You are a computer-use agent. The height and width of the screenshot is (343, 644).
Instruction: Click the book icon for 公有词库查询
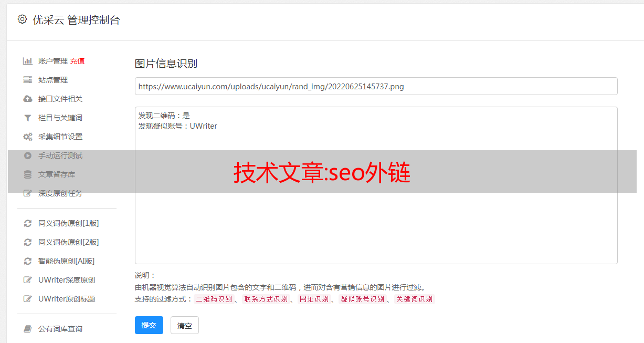(x=28, y=329)
